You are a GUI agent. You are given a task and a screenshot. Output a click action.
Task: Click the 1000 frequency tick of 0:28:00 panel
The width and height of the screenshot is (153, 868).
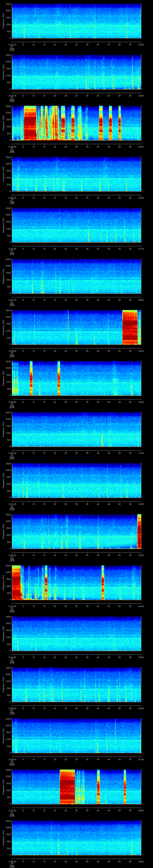point(8,331)
